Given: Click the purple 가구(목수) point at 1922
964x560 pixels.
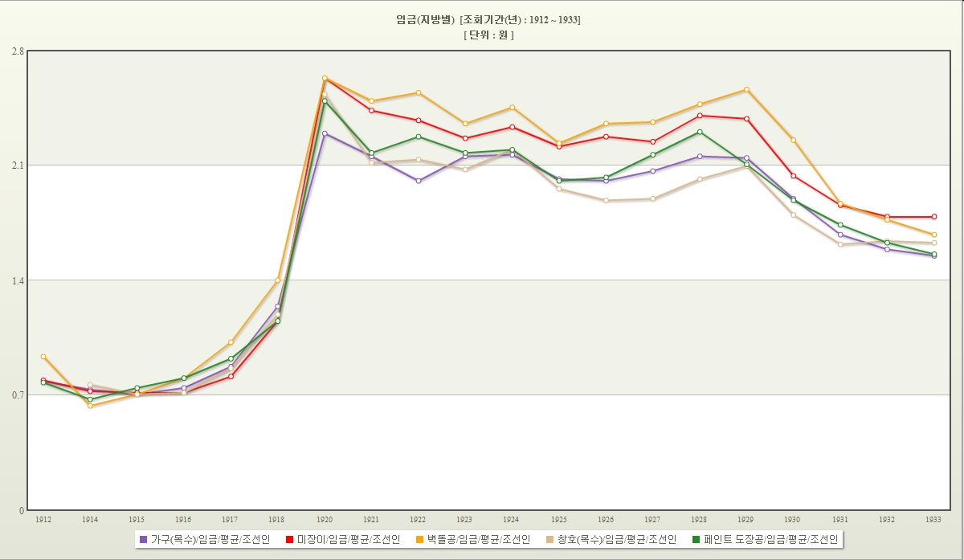Looking at the screenshot, I should click(419, 181).
